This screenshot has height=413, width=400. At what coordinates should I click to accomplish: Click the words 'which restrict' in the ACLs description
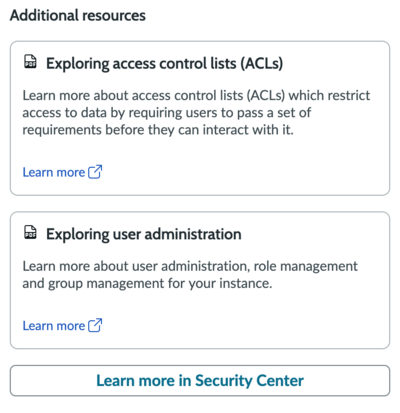click(329, 96)
